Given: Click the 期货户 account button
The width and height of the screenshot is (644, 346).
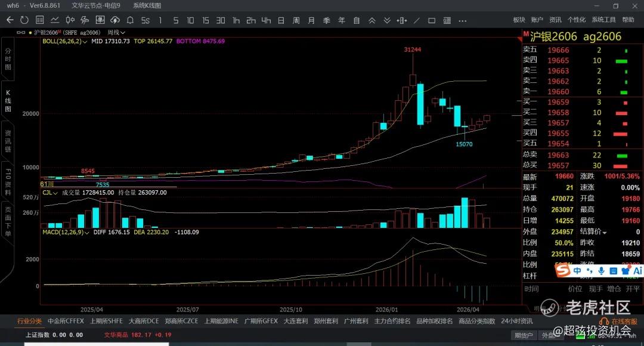Looking at the screenshot, I should click(x=524, y=335).
